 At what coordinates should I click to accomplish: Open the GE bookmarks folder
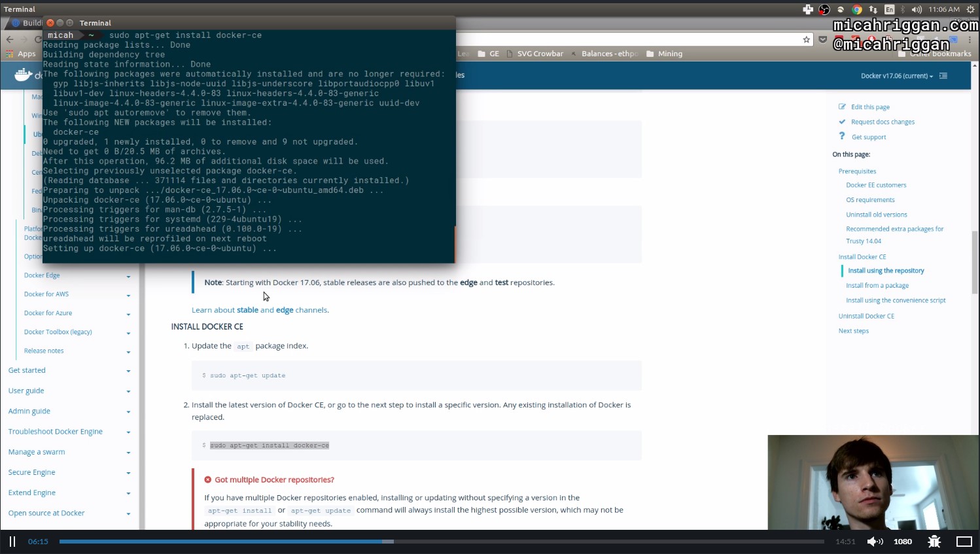[x=489, y=54]
